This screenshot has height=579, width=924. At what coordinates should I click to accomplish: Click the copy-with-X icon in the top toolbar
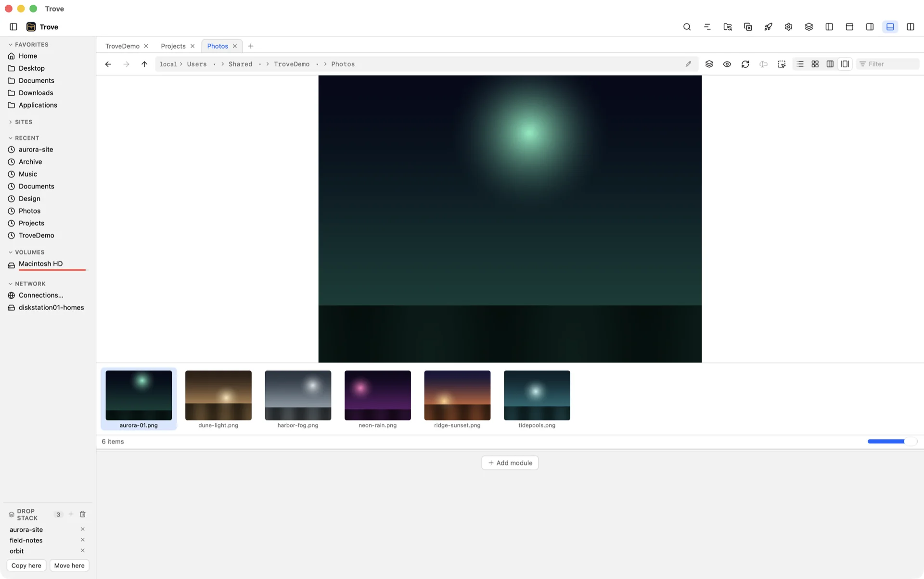(x=748, y=27)
